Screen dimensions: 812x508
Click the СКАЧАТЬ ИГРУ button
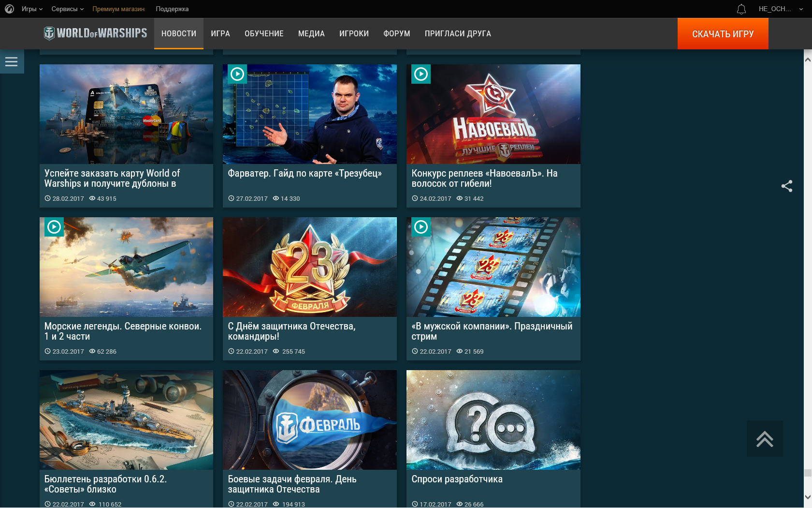pos(723,34)
